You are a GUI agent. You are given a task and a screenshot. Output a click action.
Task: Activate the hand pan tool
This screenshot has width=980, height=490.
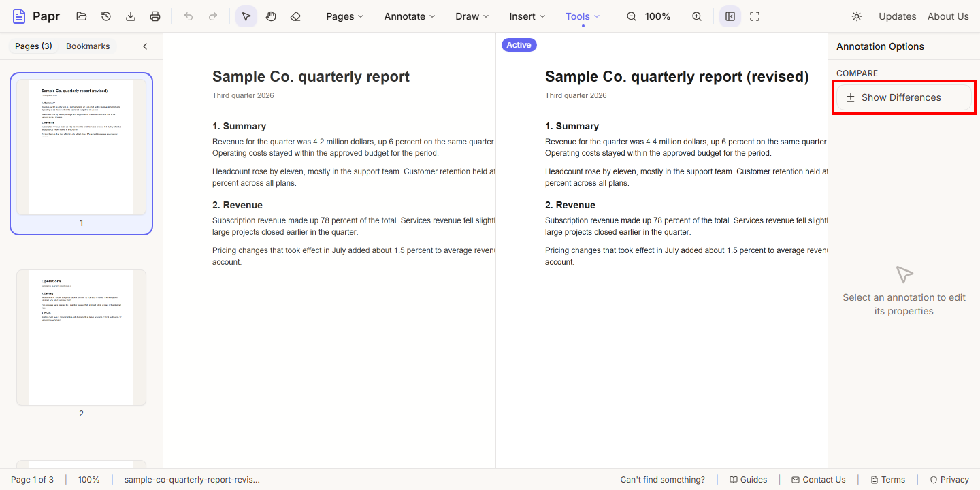point(271,16)
